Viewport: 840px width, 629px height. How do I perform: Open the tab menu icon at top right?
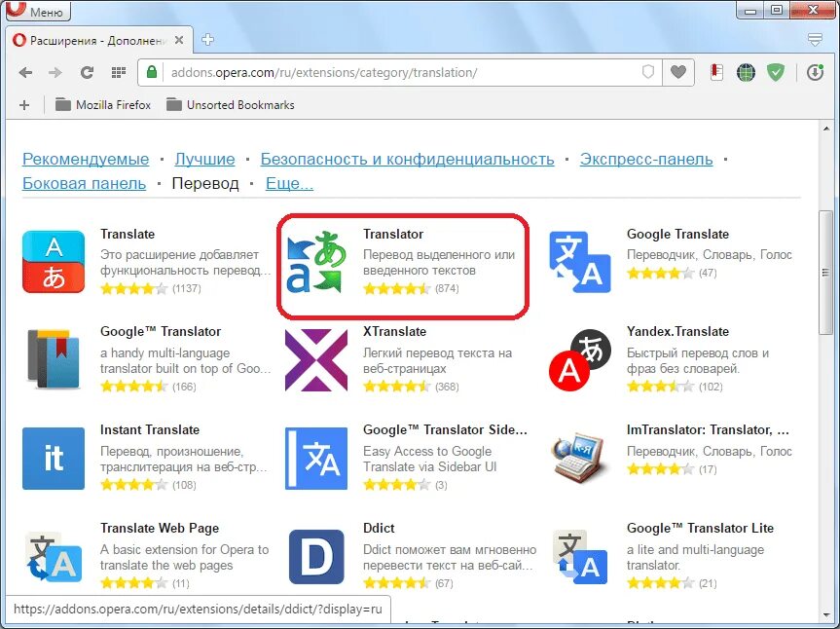click(815, 40)
